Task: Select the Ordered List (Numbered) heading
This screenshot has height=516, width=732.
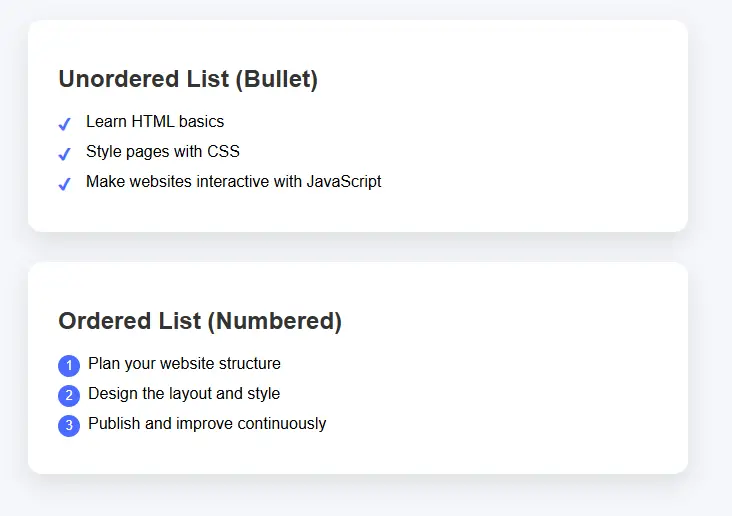Action: [200, 321]
